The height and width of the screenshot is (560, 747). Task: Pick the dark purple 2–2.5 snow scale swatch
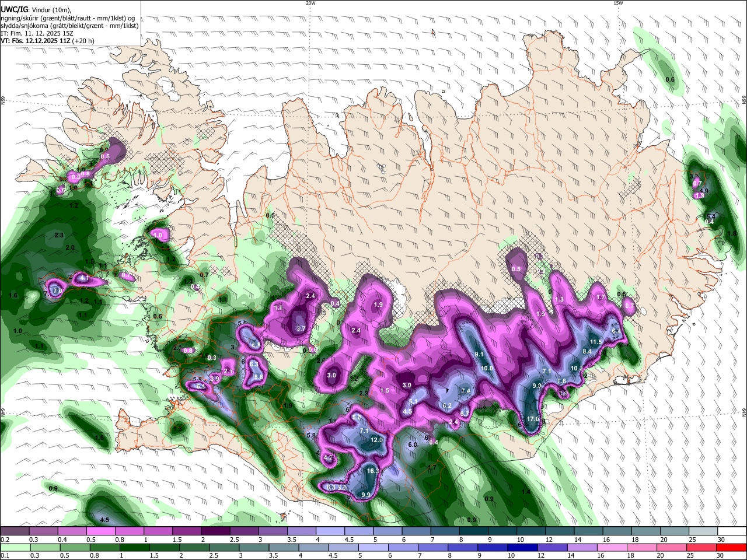215,531
